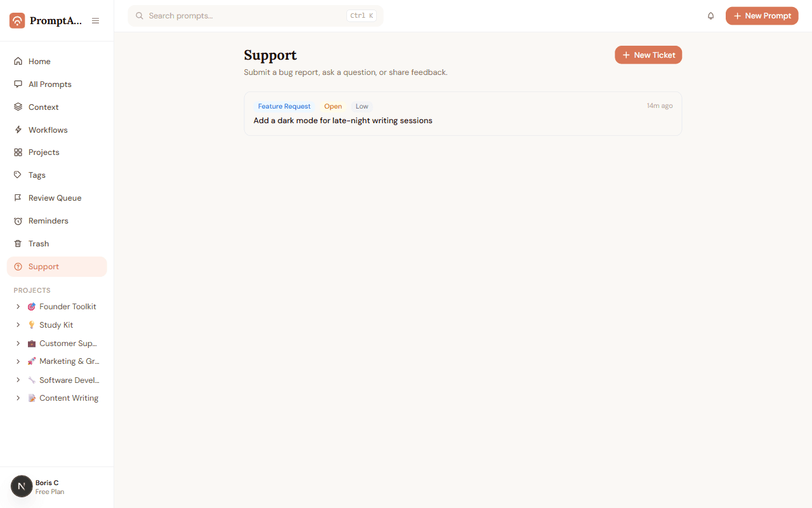Select the Support menu item

click(x=57, y=267)
